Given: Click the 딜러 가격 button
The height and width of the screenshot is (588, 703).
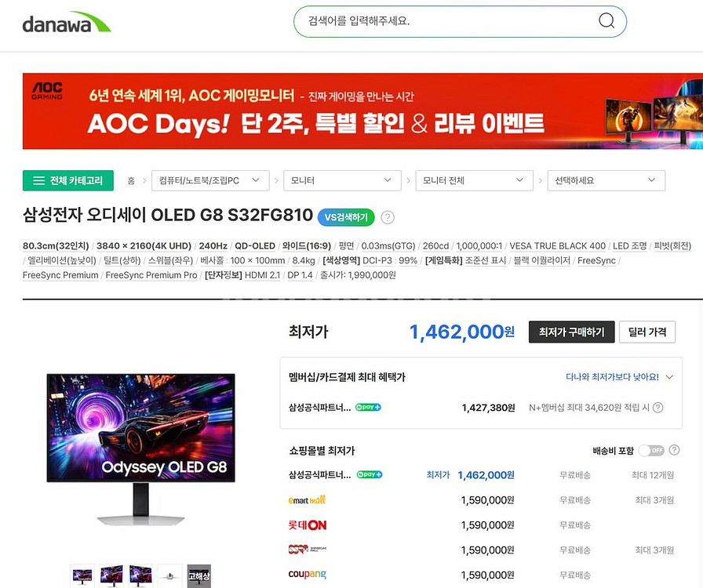Looking at the screenshot, I should coord(647,332).
